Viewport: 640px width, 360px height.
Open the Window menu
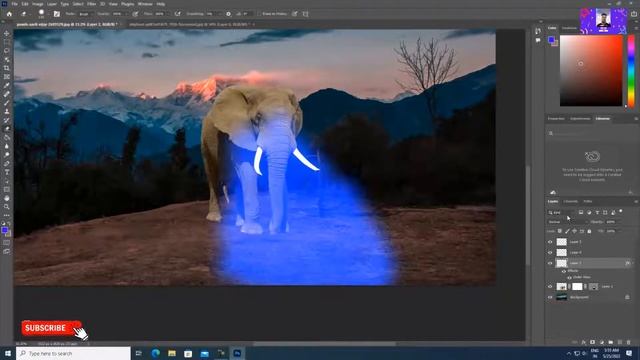(145, 4)
